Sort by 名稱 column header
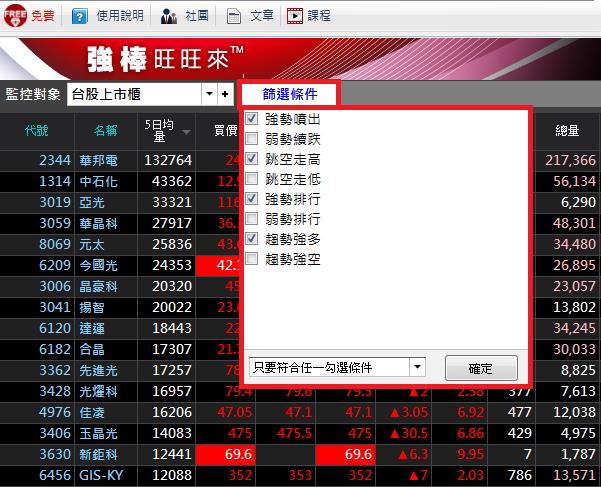The image size is (601, 487). (x=105, y=131)
